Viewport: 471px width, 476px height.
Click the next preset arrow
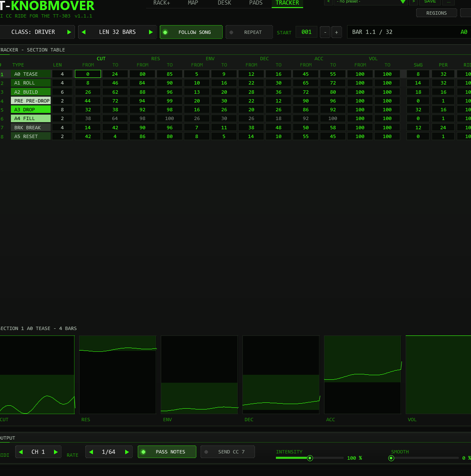413,2
